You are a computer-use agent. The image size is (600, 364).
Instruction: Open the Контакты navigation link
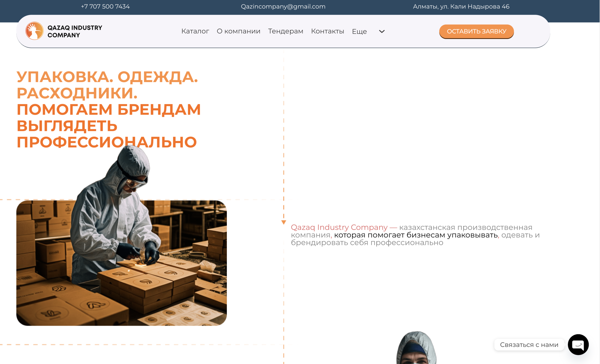327,31
